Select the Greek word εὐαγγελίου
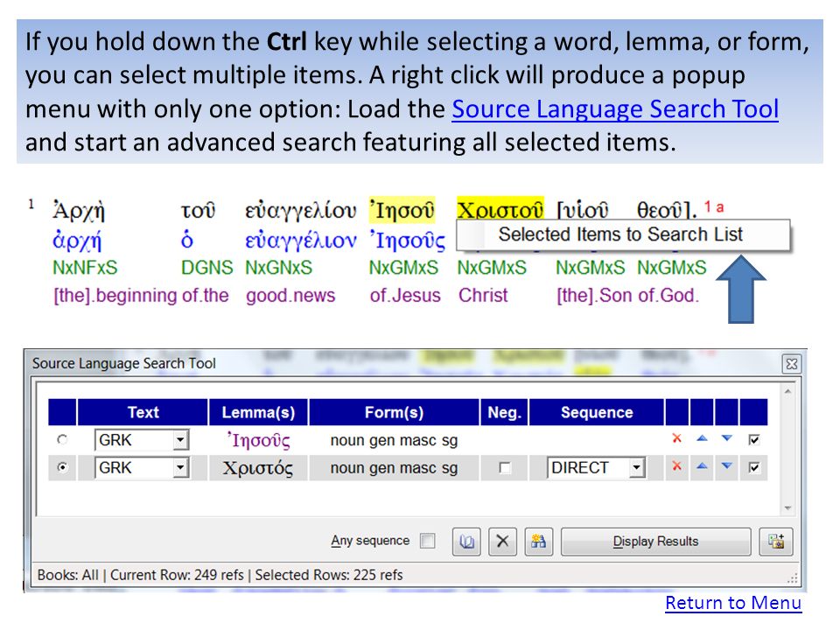Image resolution: width=840 pixels, height=630 pixels. [x=300, y=211]
